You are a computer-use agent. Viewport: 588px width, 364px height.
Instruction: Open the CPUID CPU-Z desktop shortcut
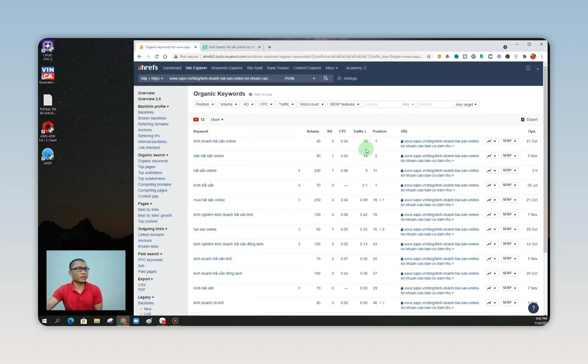(x=48, y=50)
